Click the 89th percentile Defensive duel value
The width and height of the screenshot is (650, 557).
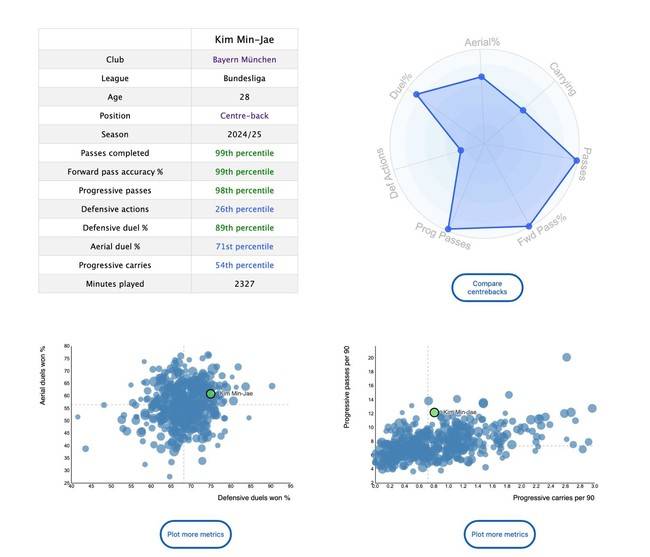point(244,228)
